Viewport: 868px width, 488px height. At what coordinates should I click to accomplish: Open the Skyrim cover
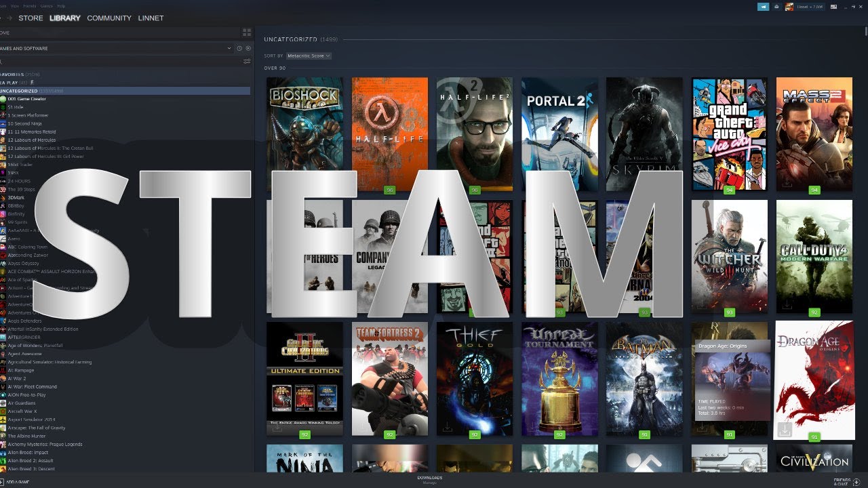[x=644, y=134]
